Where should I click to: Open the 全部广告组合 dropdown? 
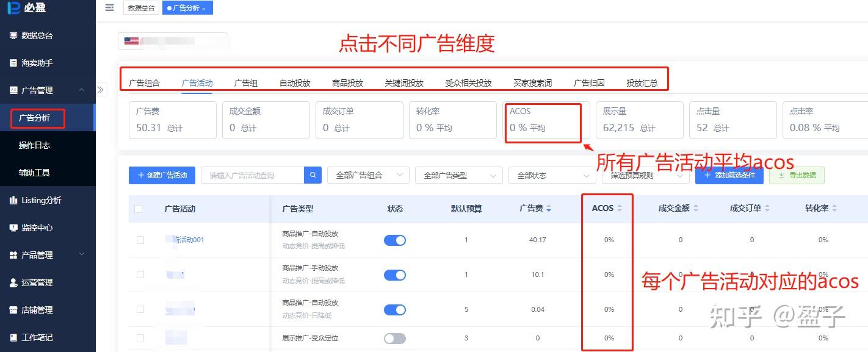point(367,175)
